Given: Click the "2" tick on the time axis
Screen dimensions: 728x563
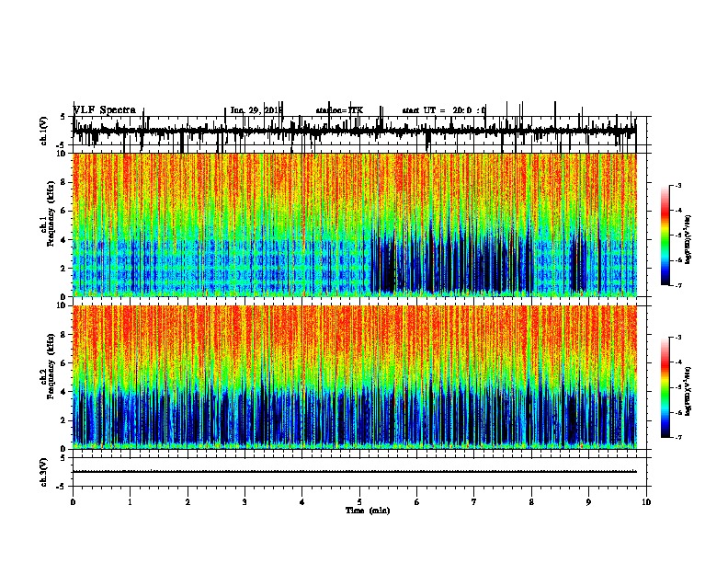Looking at the screenshot, I should (188, 502).
